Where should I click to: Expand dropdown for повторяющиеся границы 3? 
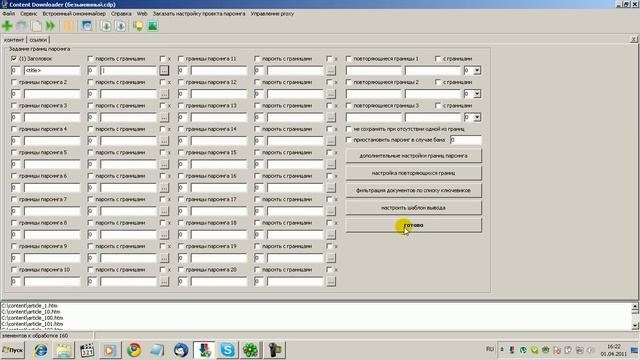[x=477, y=118]
